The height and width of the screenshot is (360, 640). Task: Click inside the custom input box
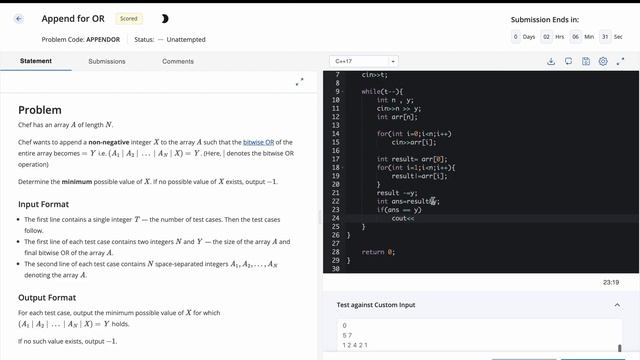click(x=478, y=336)
